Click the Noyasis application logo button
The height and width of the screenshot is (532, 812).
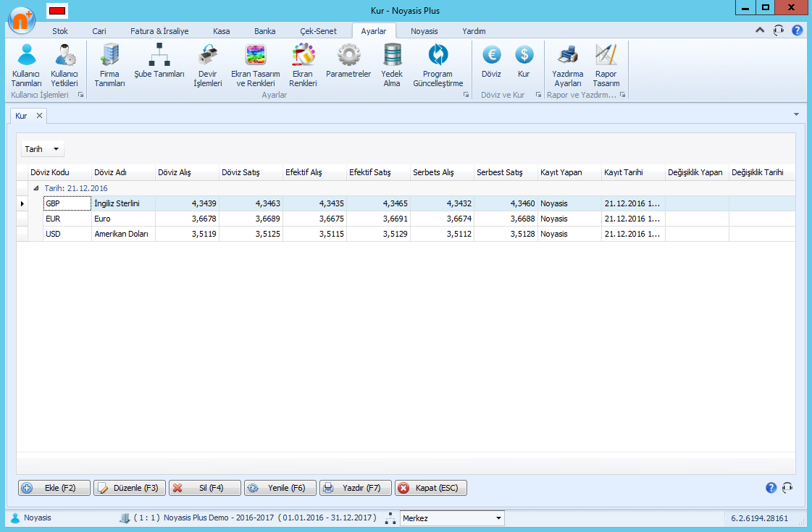click(22, 20)
